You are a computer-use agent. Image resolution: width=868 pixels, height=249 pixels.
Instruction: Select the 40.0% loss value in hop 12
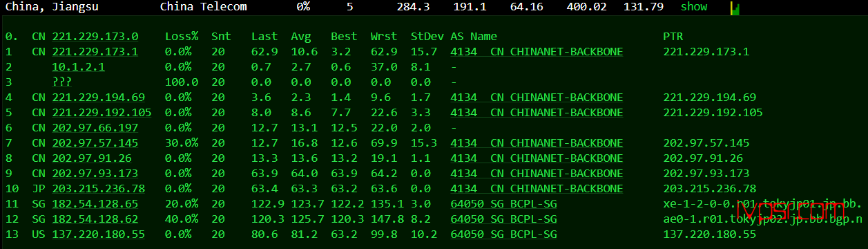[182, 219]
